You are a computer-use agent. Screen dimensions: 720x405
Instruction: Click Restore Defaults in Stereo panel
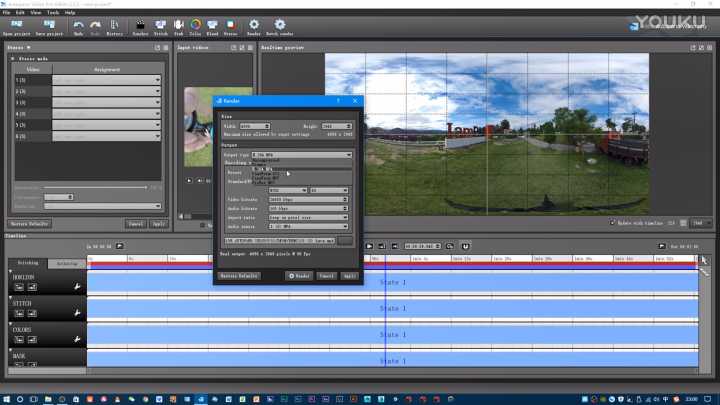(x=29, y=224)
